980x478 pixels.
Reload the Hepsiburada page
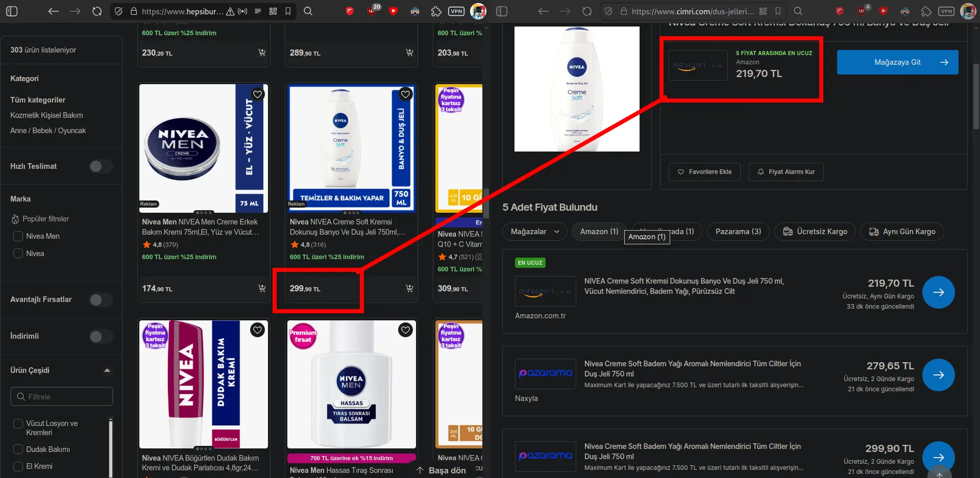pos(96,11)
